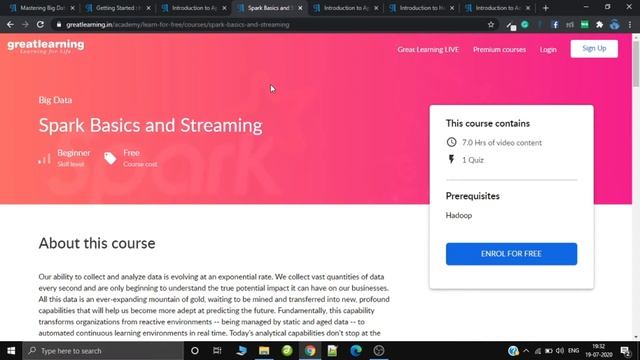Click the 'Free' course cost text

coord(131,153)
